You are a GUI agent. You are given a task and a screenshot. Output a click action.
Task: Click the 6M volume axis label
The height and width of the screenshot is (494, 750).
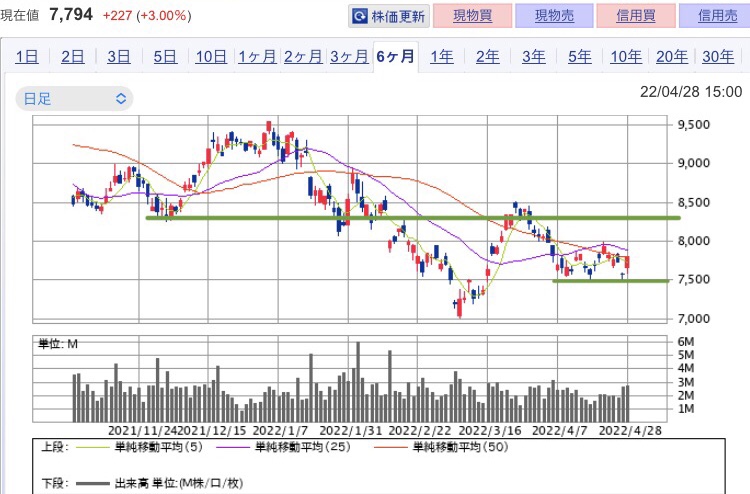point(685,342)
